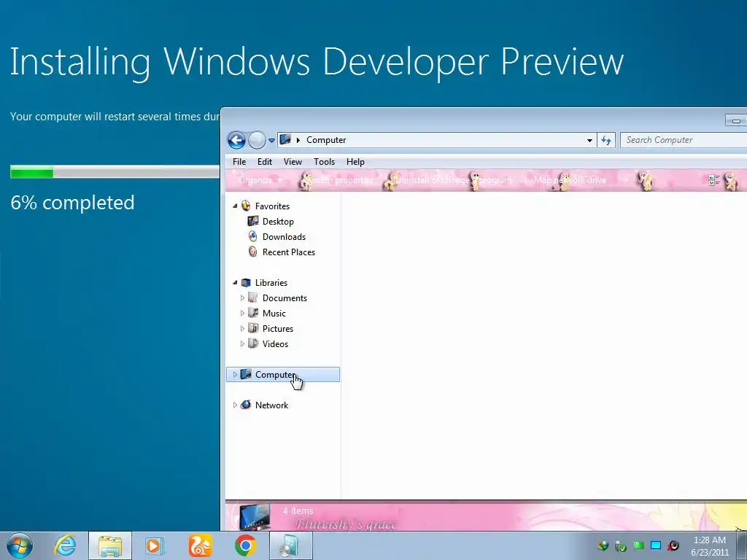Screen dimensions: 747x560
Task: Expand the Pictures library
Action: click(x=242, y=329)
